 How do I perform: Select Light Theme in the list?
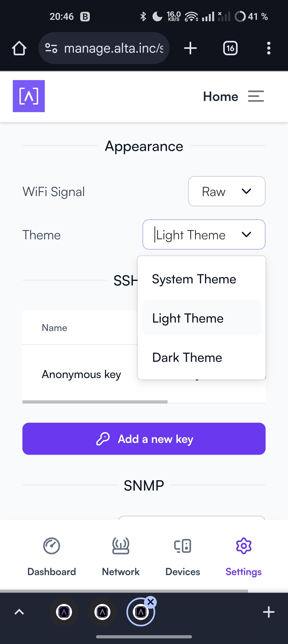coord(201,318)
